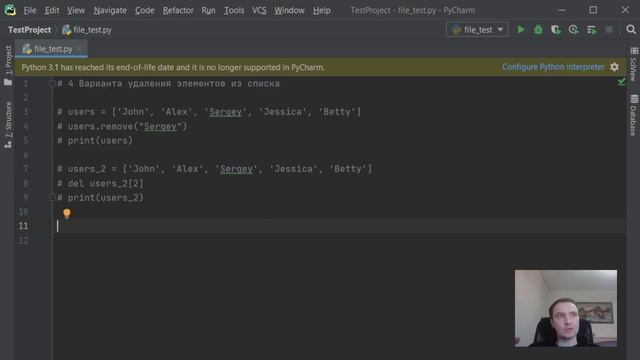Click file_test.py in the navigation bar
The image size is (640, 360).
point(87,30)
